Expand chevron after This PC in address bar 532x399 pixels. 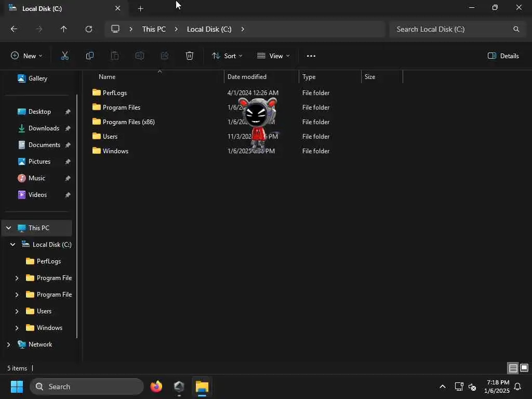[x=176, y=29]
